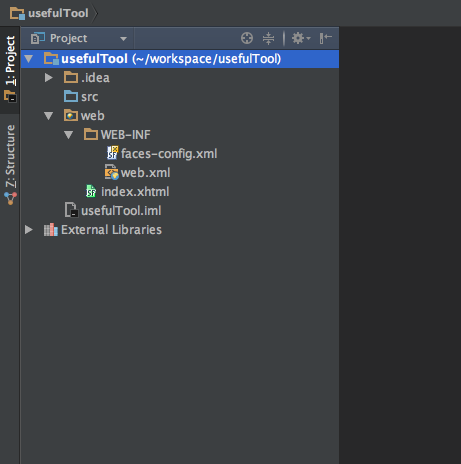This screenshot has height=464, width=461.
Task: Click the usefulTool module folder icon in tree
Action: (x=52, y=59)
